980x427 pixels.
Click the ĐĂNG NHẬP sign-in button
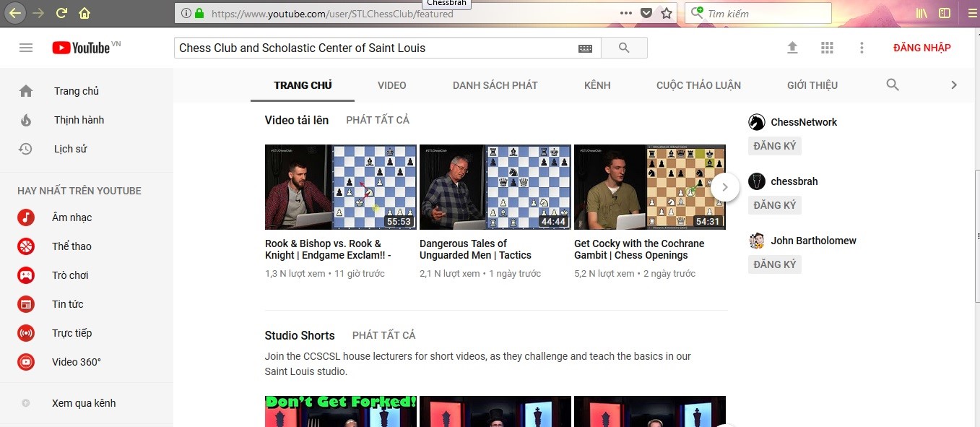tap(922, 48)
